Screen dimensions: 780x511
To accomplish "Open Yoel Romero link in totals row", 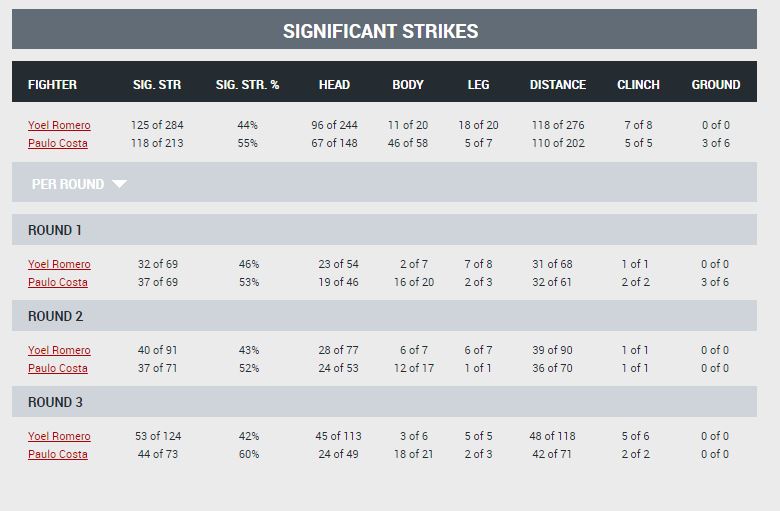I will click(59, 125).
